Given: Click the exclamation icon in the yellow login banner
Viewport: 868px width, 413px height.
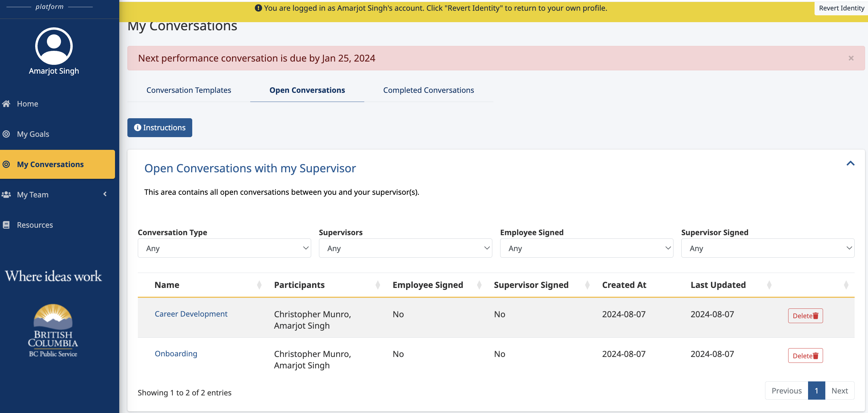Looking at the screenshot, I should [x=258, y=8].
